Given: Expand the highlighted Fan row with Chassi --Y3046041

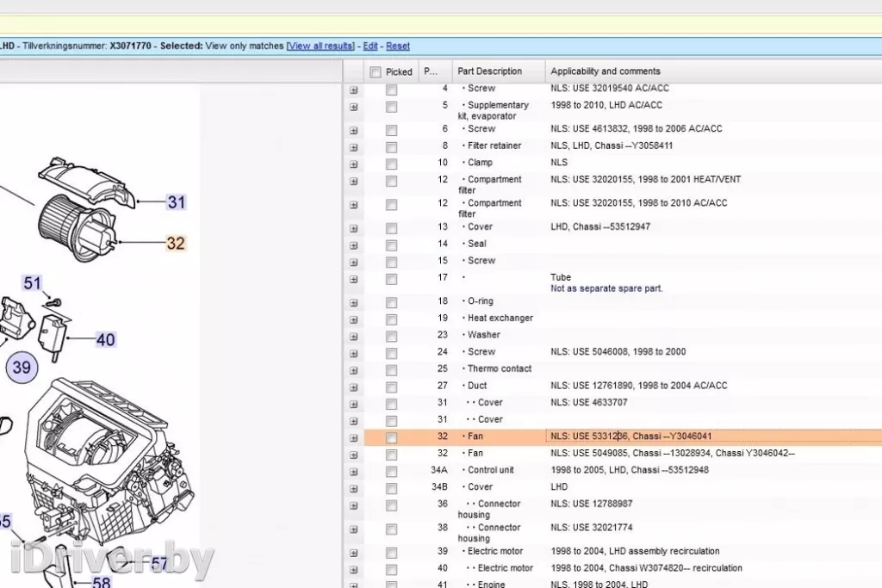Looking at the screenshot, I should 353,437.
